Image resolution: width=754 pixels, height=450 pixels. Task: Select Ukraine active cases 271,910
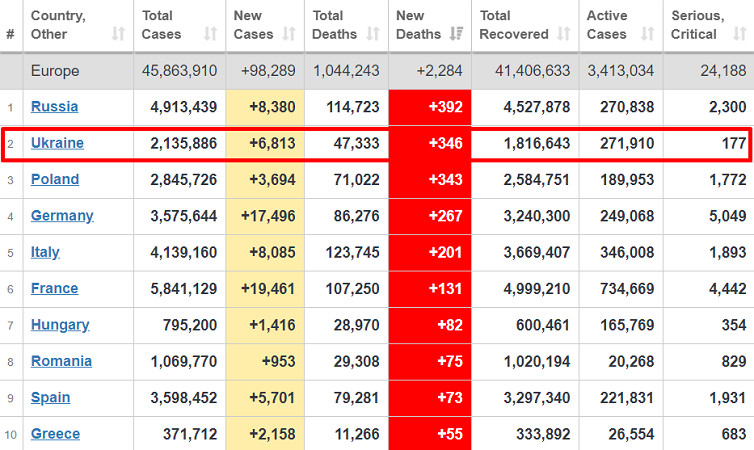627,143
